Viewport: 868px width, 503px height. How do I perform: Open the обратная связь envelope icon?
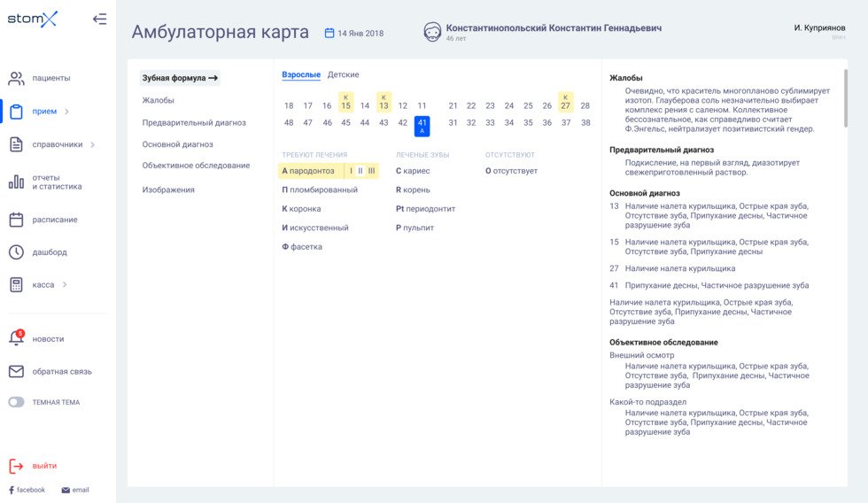[16, 371]
